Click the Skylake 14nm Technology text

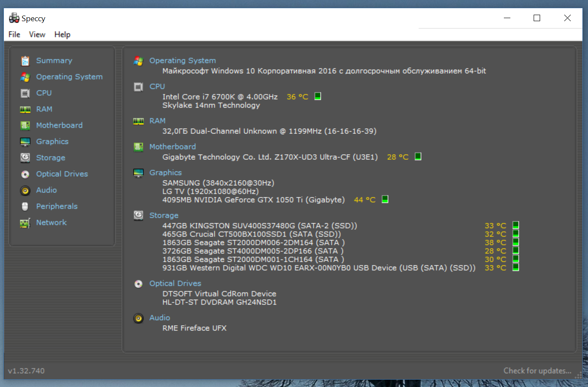(x=211, y=105)
